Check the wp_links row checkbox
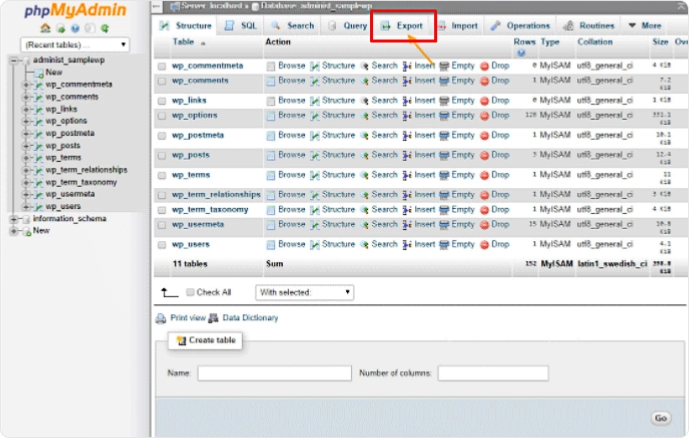This screenshot has height=438, width=689. click(162, 101)
